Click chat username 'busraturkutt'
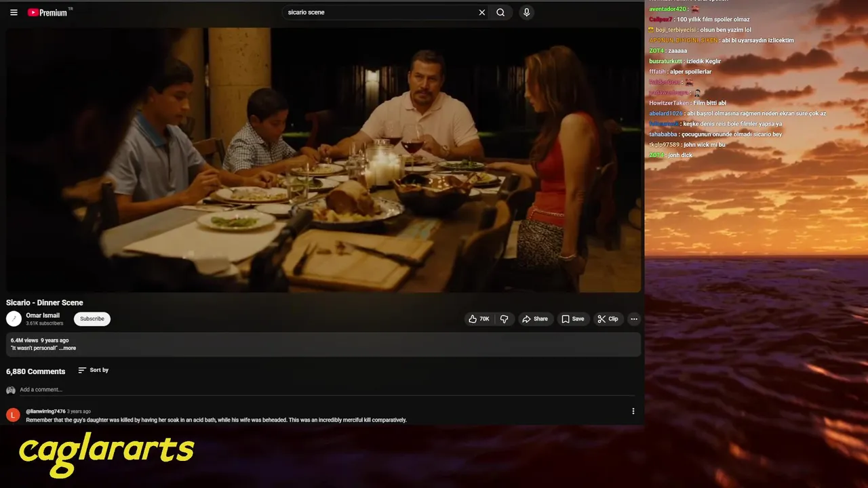Screen dimensions: 868x488 click(x=666, y=61)
